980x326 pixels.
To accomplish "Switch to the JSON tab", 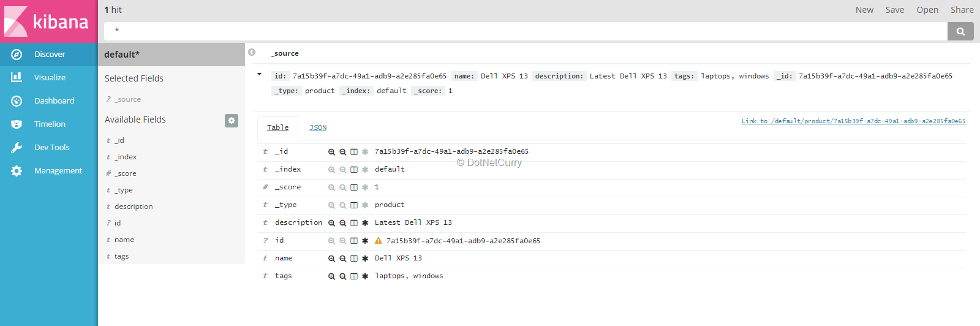I will point(318,127).
